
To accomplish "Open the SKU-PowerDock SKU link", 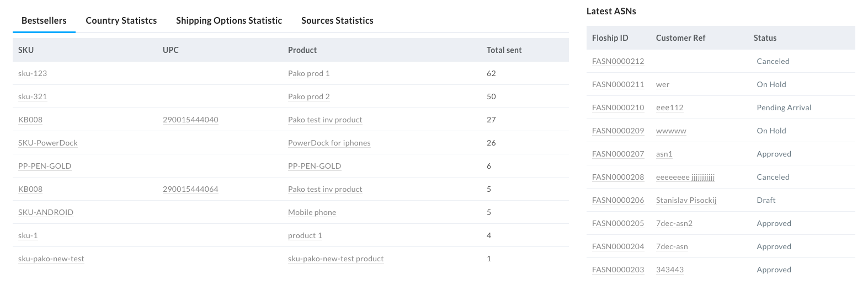I will point(48,143).
